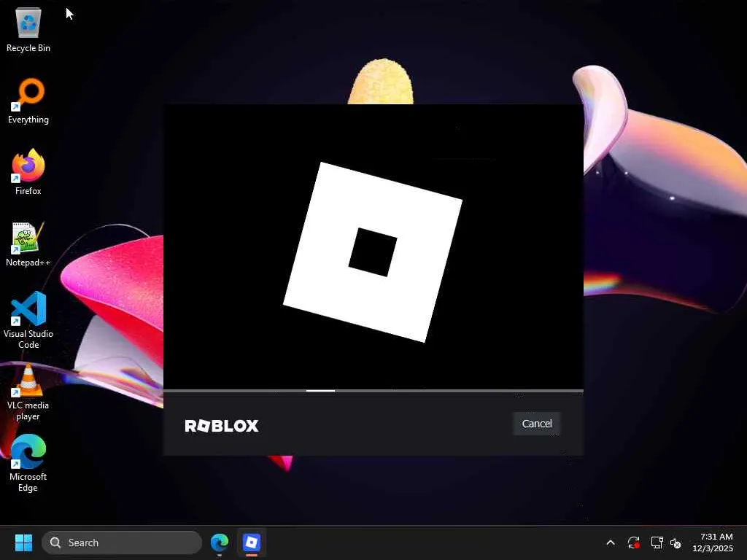The height and width of the screenshot is (560, 747).
Task: Click the Roblox wordmark in the installer
Action: (222, 426)
